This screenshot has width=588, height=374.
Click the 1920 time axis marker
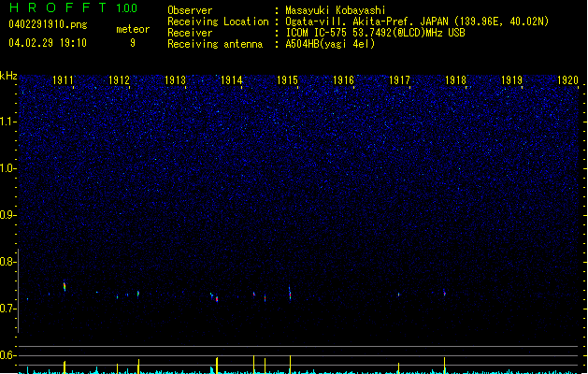coord(567,80)
